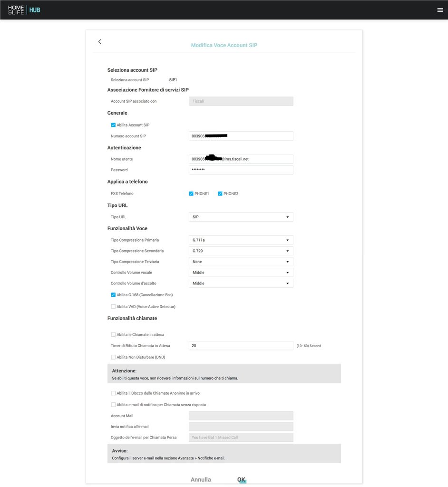This screenshot has height=487, width=448.
Task: Confirm with the OK button
Action: [242, 479]
